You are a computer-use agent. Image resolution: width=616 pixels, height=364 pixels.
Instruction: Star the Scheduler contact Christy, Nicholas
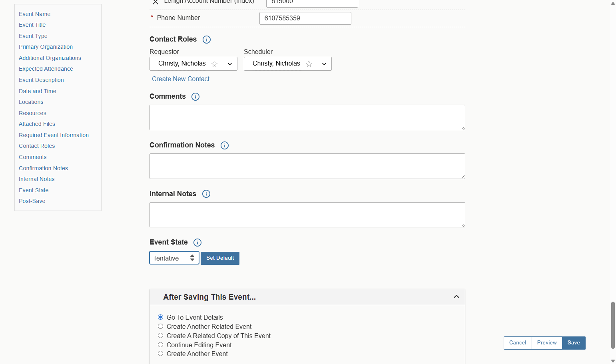[x=309, y=64]
